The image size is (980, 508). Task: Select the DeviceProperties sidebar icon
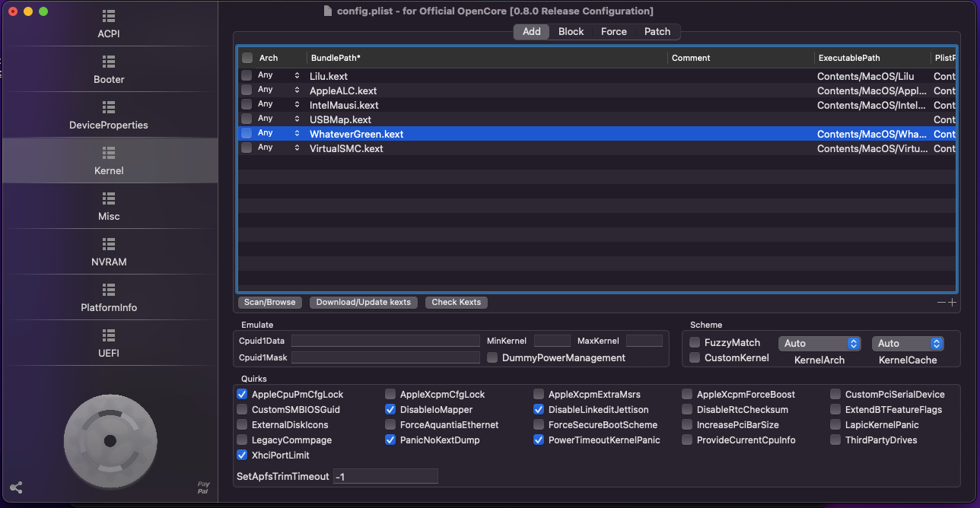(x=109, y=107)
